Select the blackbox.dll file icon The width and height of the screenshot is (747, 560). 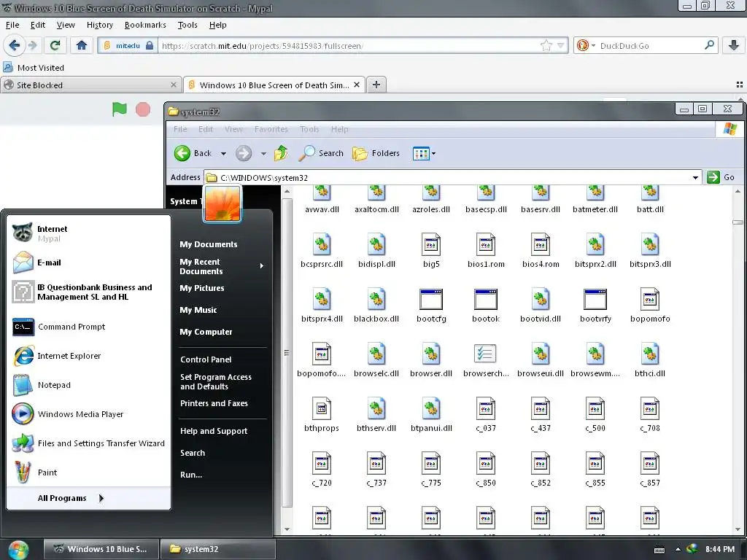pos(376,300)
